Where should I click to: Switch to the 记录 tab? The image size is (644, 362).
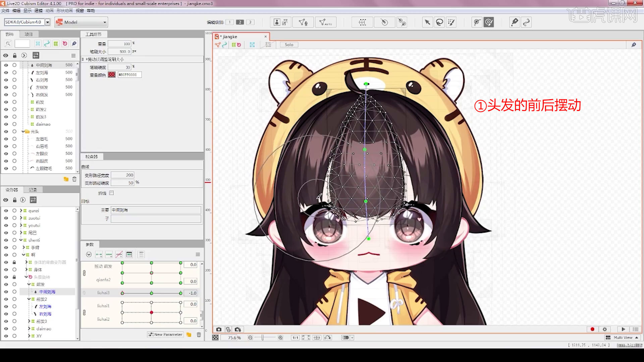pos(33,190)
